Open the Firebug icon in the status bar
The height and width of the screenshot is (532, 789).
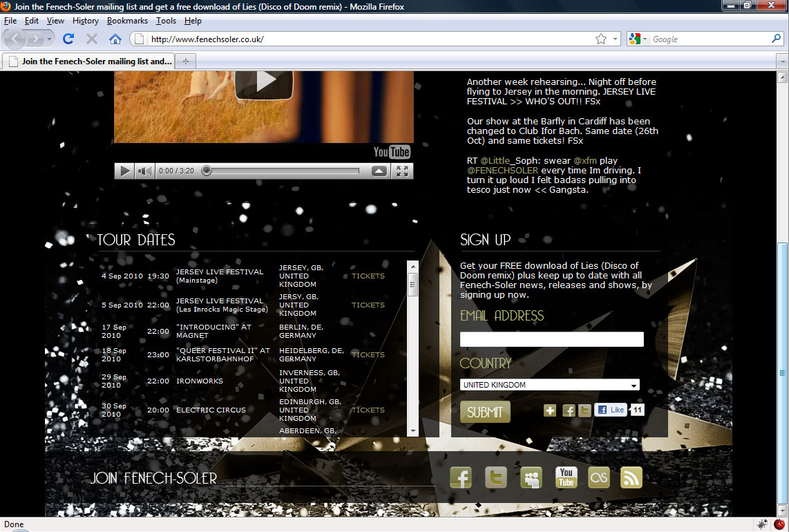click(762, 524)
